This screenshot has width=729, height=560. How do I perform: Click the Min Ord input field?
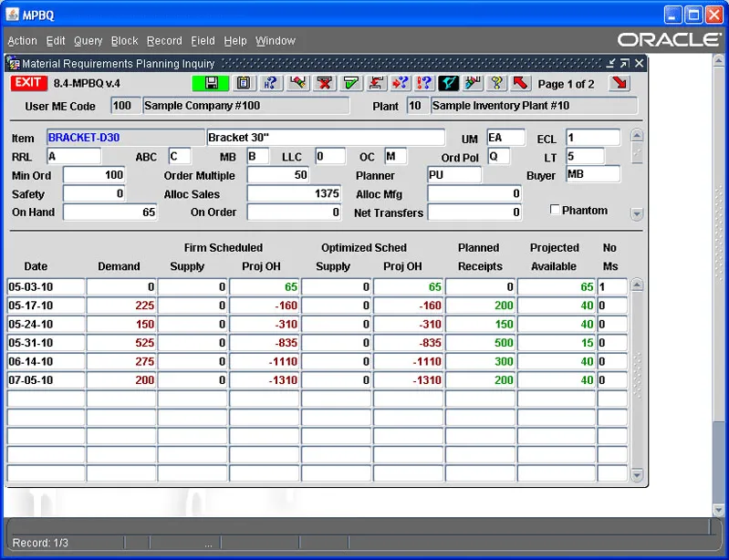[x=94, y=175]
